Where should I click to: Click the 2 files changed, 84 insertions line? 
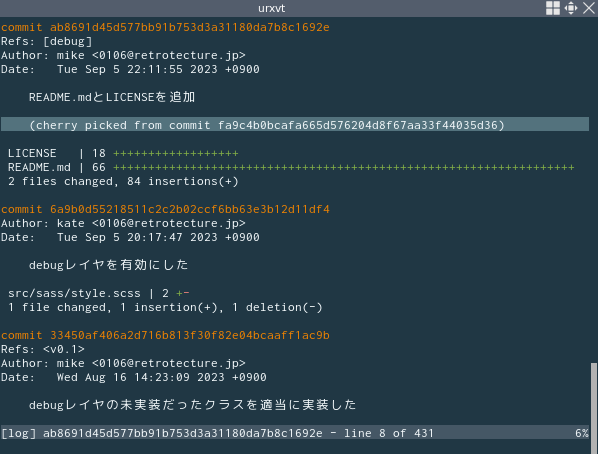coord(123,181)
